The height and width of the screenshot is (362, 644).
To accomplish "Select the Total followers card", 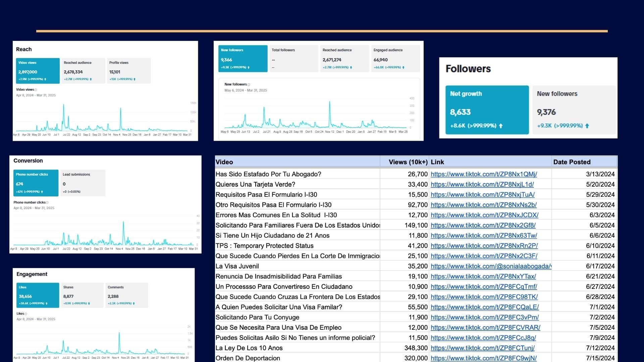I will tap(293, 59).
